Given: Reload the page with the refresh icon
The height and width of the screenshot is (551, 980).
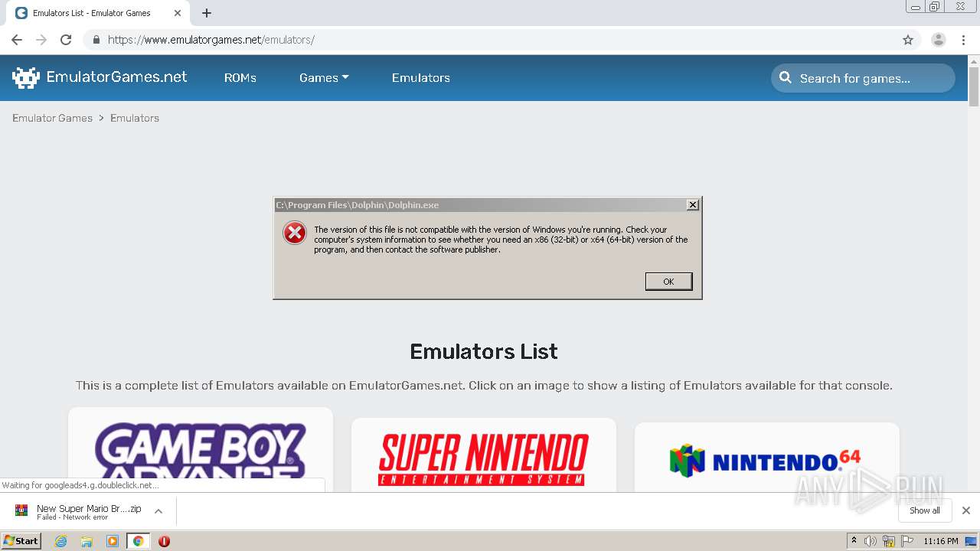Looking at the screenshot, I should point(66,40).
